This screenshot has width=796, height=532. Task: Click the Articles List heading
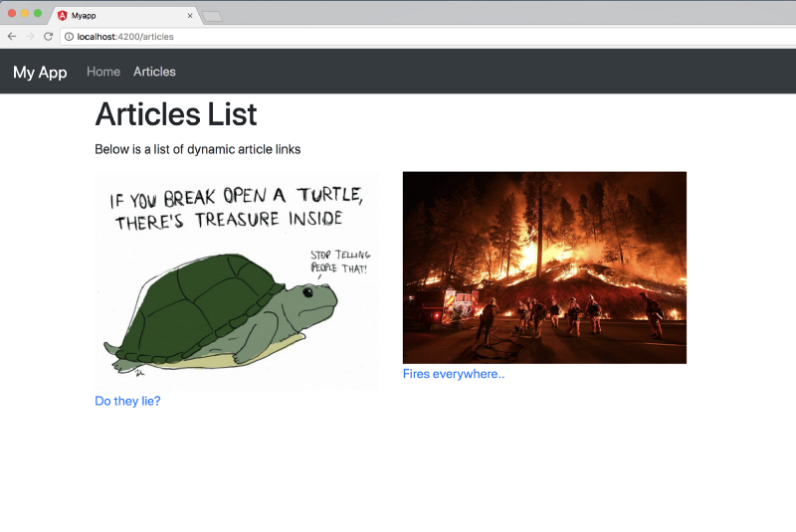176,114
